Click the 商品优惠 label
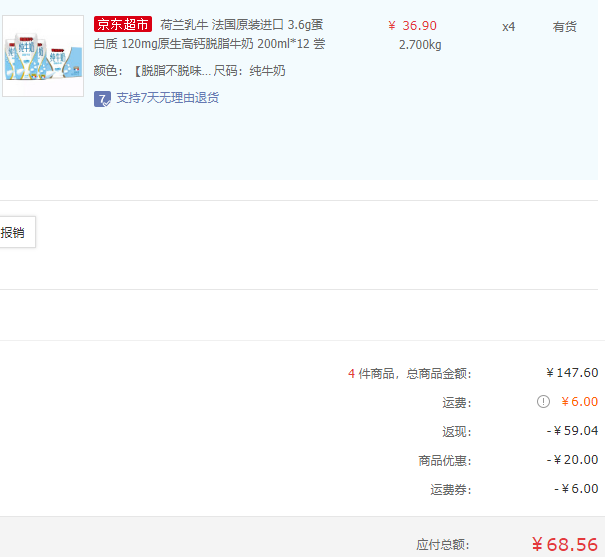 (445, 461)
